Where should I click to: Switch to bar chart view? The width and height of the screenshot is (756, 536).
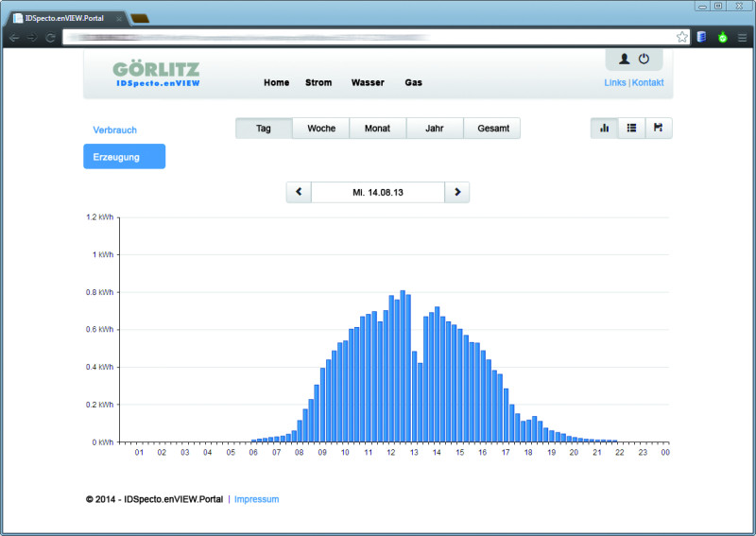(604, 128)
